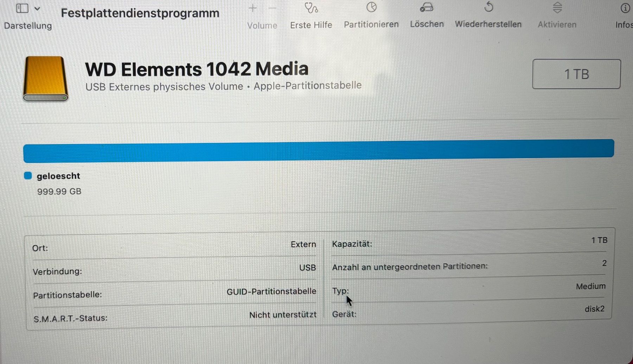Click the Partitionieren toolbar label

point(371,24)
